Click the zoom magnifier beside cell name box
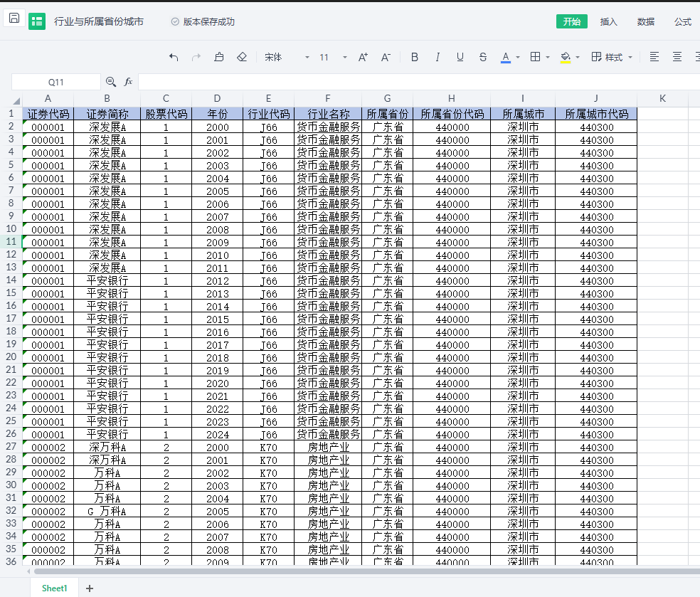 (x=111, y=82)
